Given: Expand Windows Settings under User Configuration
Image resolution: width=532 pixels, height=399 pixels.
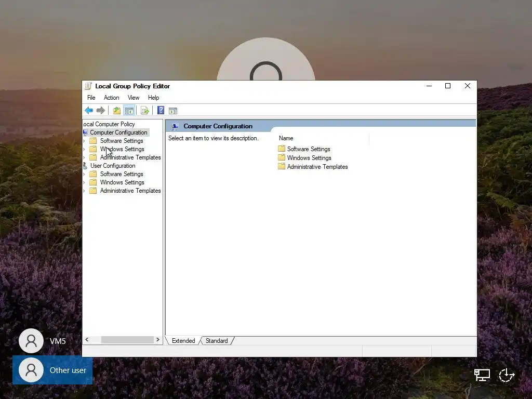Looking at the screenshot, I should click(x=84, y=182).
